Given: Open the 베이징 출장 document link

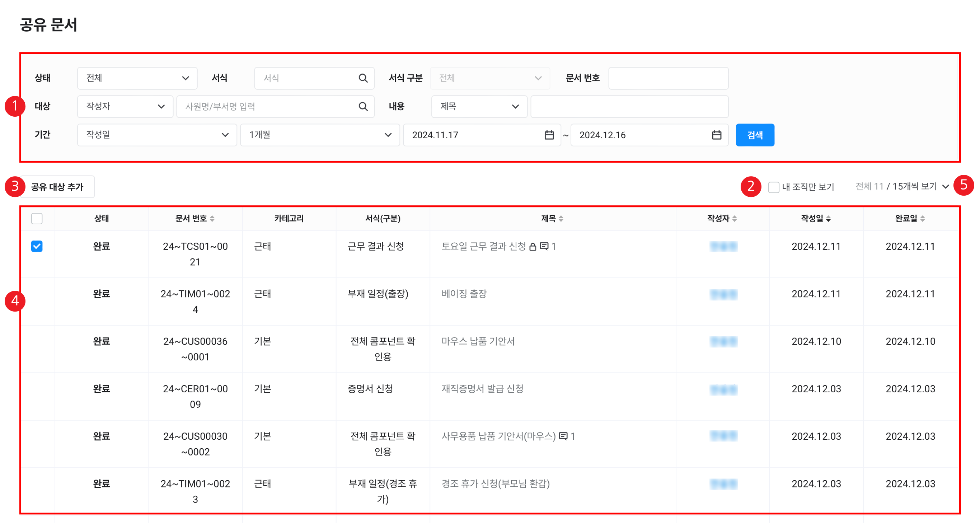Looking at the screenshot, I should [464, 294].
